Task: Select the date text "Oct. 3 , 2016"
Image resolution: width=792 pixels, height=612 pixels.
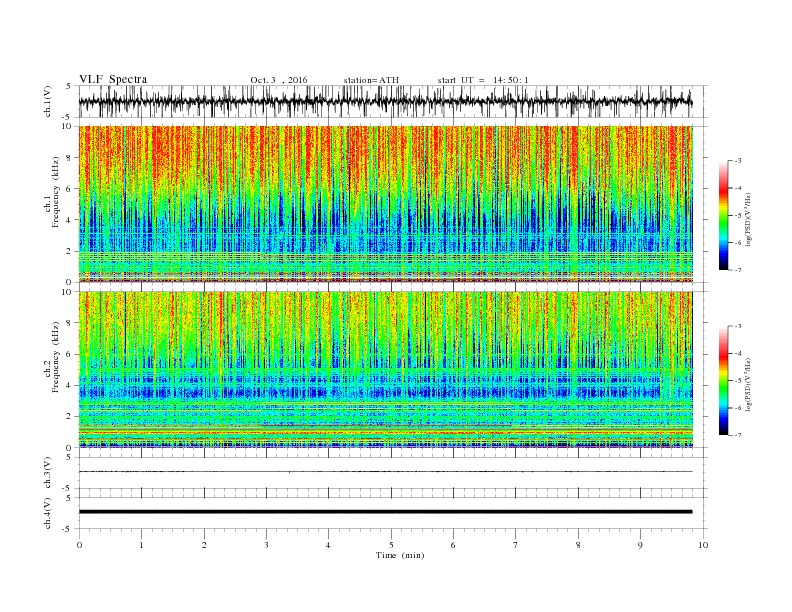Action: 278,80
